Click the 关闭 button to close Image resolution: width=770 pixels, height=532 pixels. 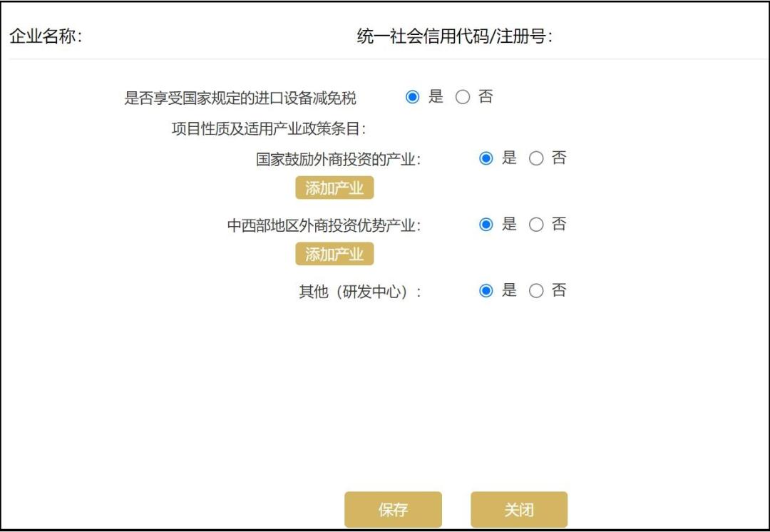pos(519,509)
